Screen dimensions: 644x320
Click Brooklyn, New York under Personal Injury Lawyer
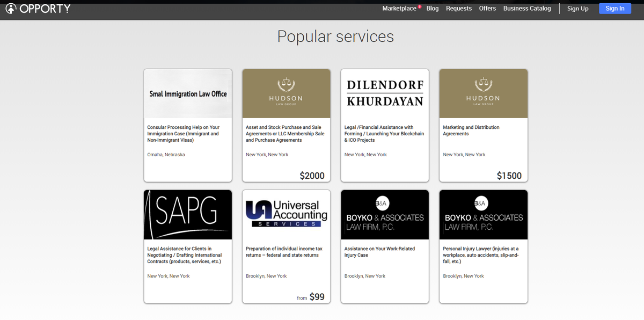click(x=463, y=276)
